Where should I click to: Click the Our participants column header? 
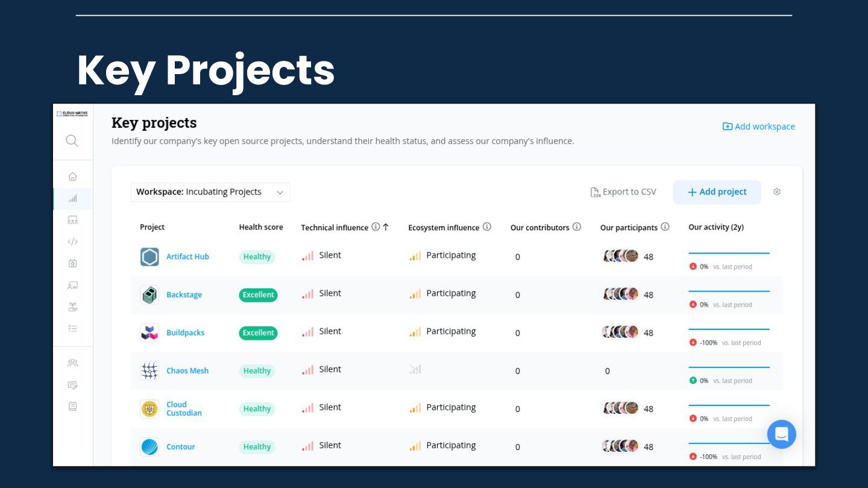[629, 227]
